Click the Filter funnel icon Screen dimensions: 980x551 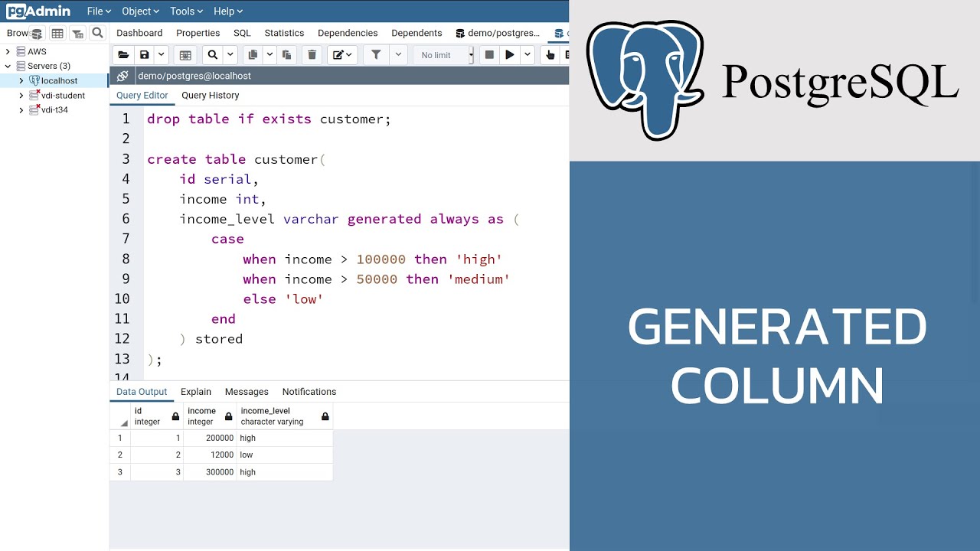tap(376, 55)
